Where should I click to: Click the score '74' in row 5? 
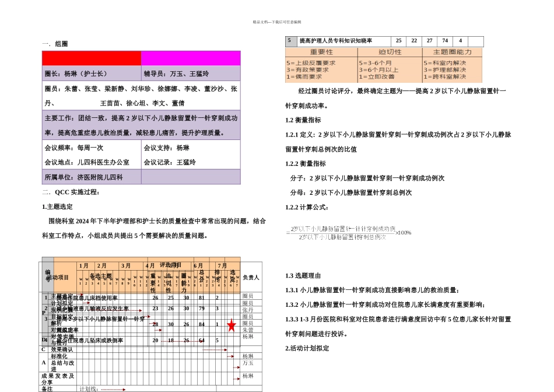(x=445, y=41)
